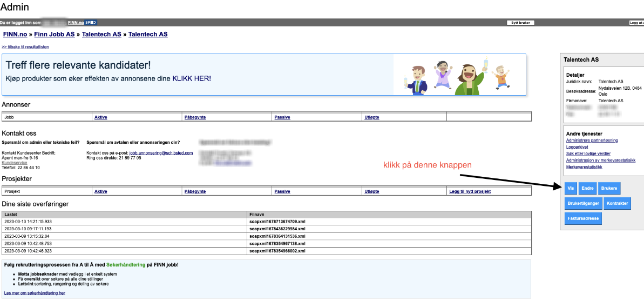Open Aktive in the Annonser Jobb row

pos(100,117)
